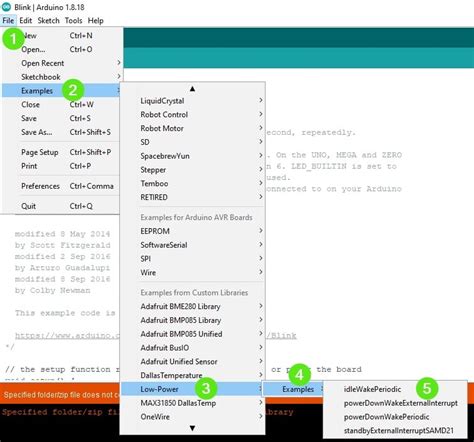Expand SoftwareSerial examples
The width and height of the screenshot is (474, 442).
click(193, 245)
